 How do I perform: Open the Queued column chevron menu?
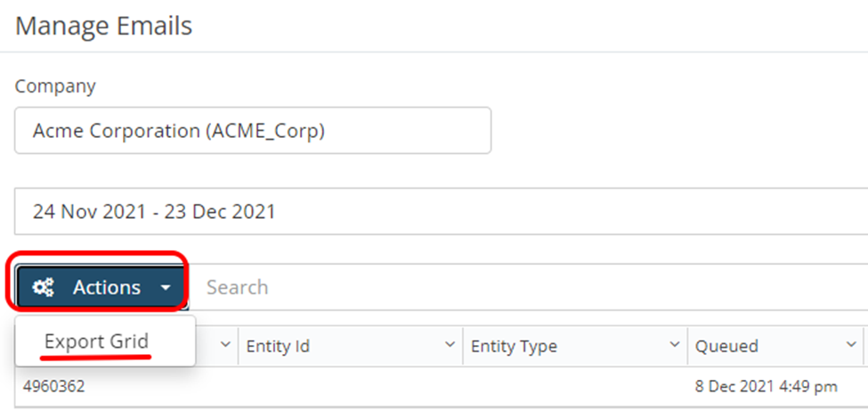851,344
